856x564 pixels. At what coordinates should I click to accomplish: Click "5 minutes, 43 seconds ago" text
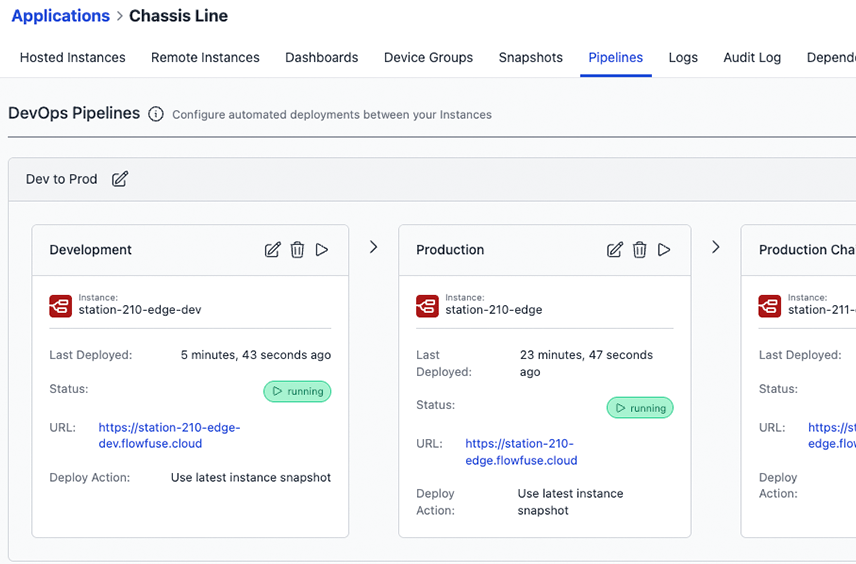(256, 355)
